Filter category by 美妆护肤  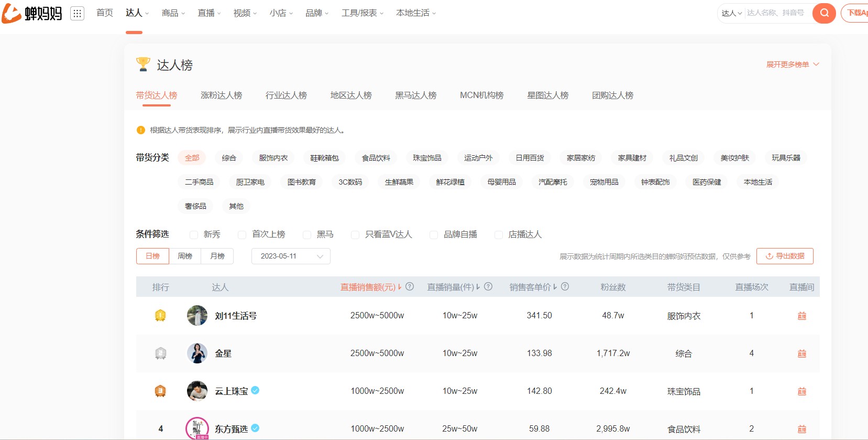[x=735, y=158]
